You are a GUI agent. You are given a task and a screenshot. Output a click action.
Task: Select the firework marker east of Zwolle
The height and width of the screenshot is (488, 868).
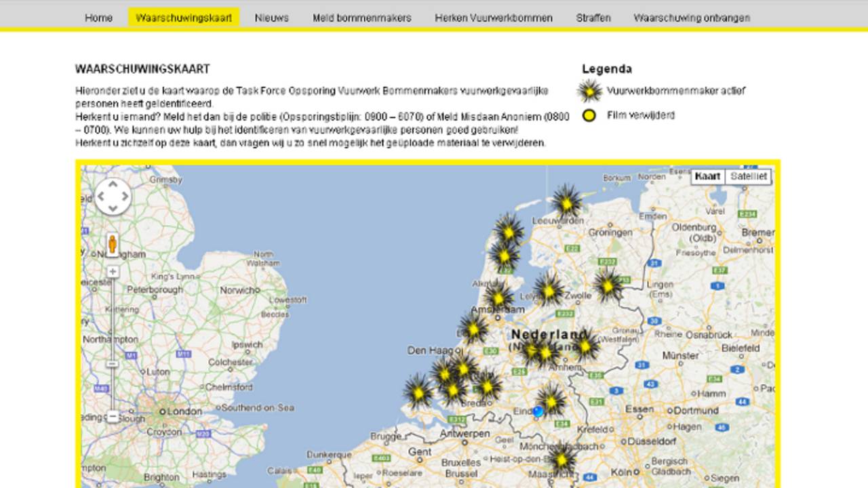[x=608, y=286]
